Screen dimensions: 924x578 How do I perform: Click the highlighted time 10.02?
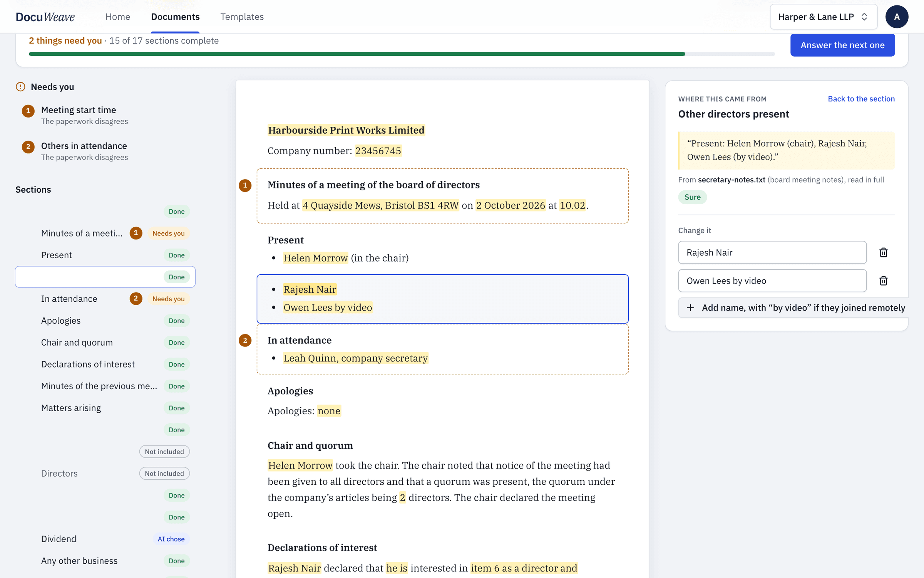click(x=572, y=205)
